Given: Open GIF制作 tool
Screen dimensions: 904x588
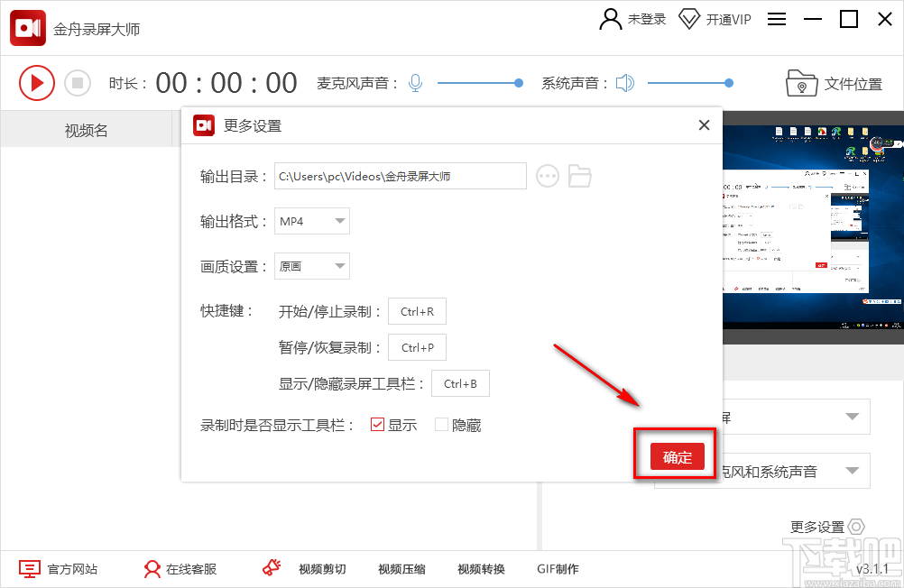Looking at the screenshot, I should point(558,569).
